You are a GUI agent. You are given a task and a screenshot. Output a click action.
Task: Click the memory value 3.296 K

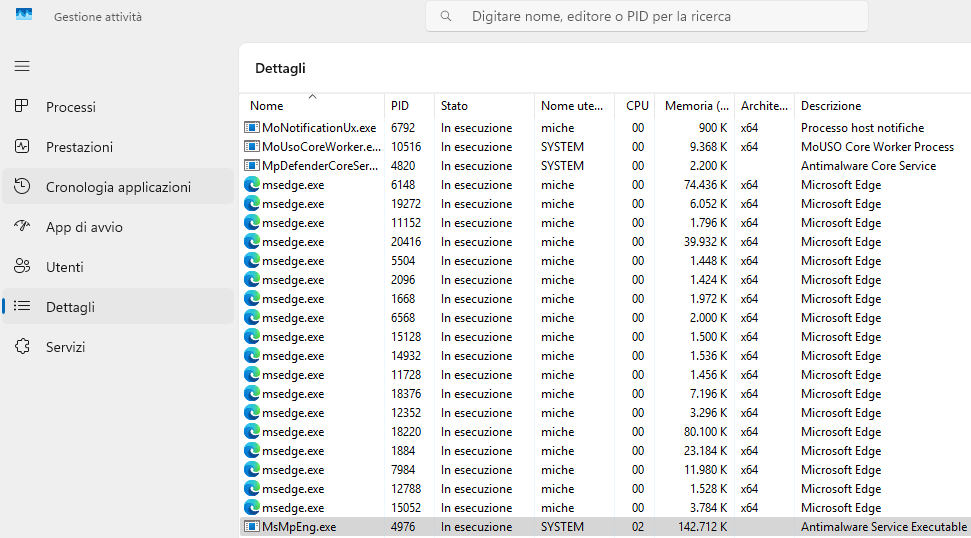(708, 413)
